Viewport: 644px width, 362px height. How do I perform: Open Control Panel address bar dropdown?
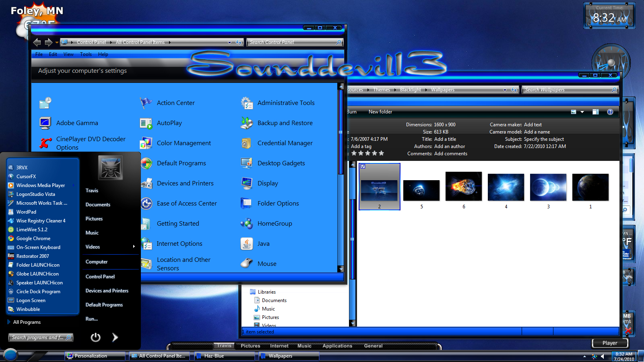pos(229,42)
